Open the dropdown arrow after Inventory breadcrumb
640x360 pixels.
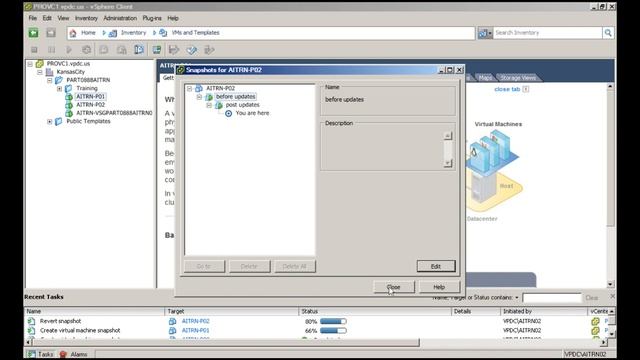pyautogui.click(x=154, y=33)
